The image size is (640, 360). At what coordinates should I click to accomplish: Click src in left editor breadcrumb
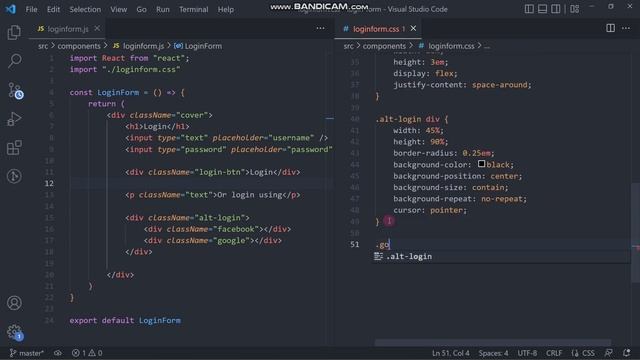43,46
